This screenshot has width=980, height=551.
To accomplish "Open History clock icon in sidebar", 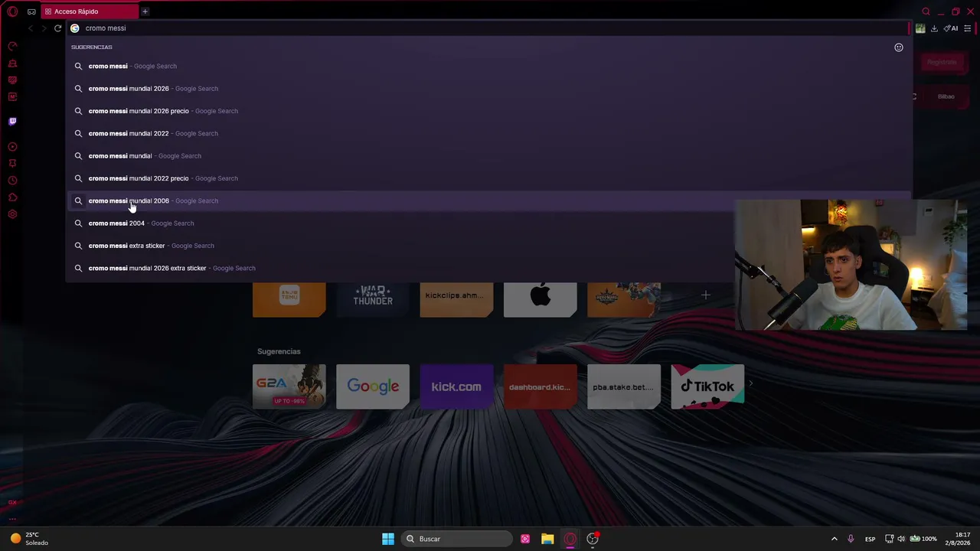I will pos(12,181).
